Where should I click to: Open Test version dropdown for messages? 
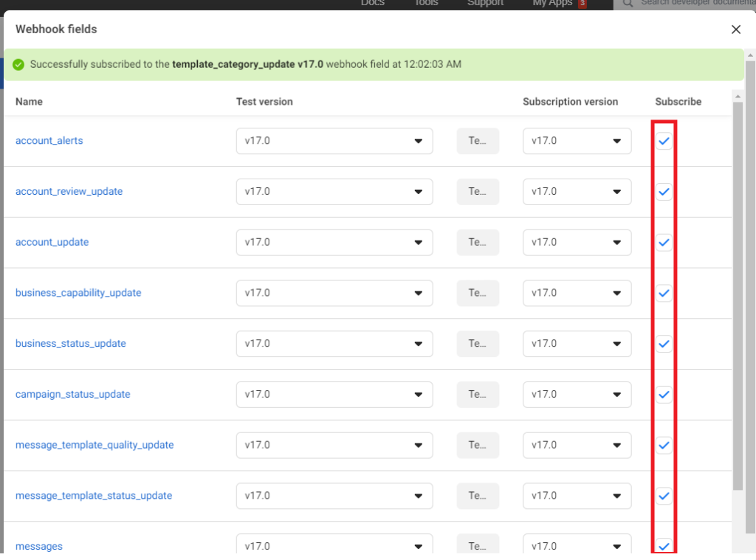coord(334,544)
